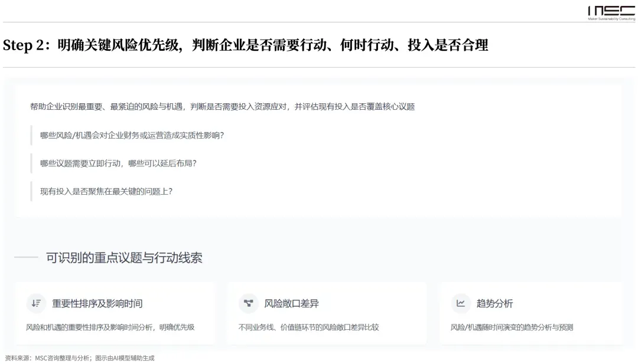Screen dimensions: 638x364
Task: Click the node icon beside 风险敞口差异
Action: coord(248,303)
